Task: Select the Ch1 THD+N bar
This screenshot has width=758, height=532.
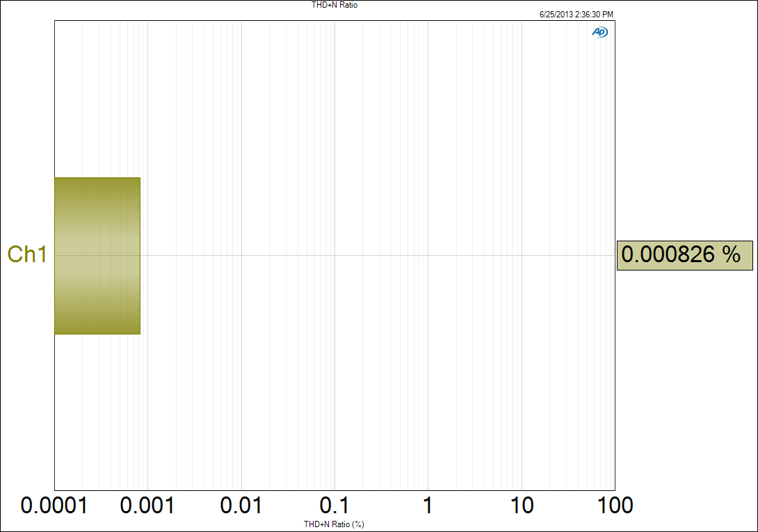Action: click(x=97, y=256)
